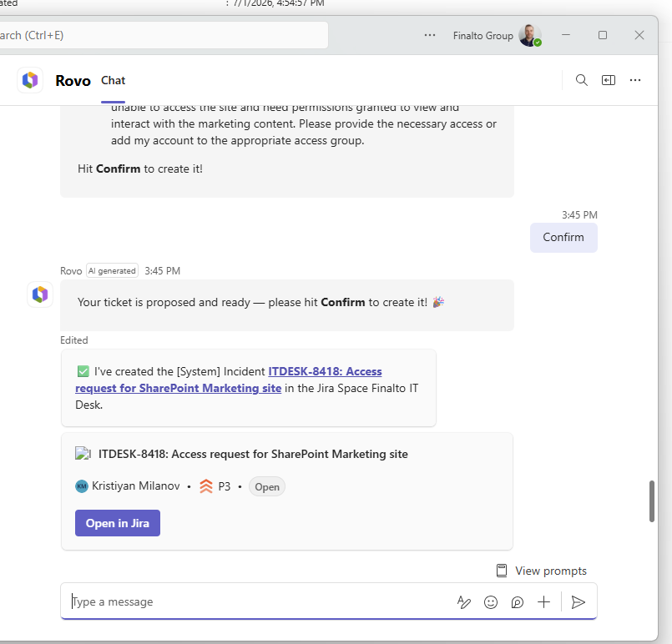Click the P3 priority icon

point(206,486)
